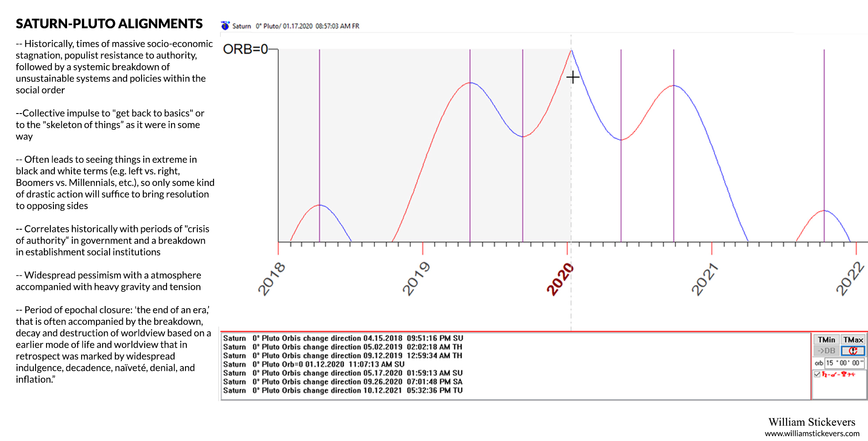Click the curve peak at ORB=0 in 2020
This screenshot has width=868, height=441.
pyautogui.click(x=571, y=50)
